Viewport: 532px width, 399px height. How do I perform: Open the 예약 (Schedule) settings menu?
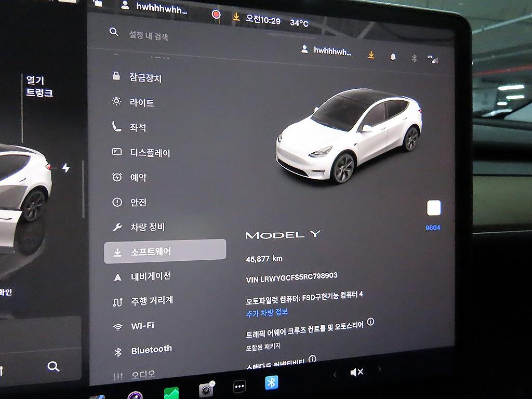pos(129,178)
